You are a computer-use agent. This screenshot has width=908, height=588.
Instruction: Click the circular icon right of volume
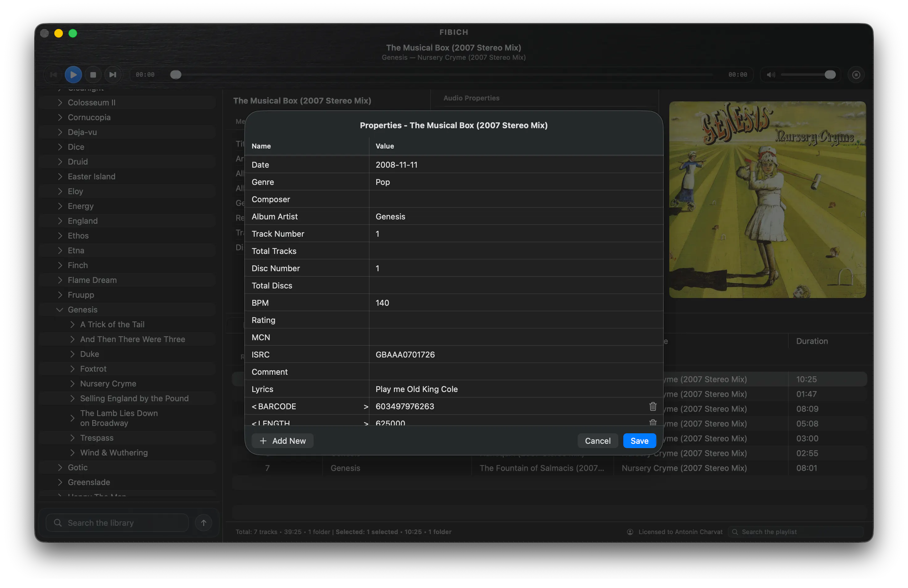coord(856,75)
